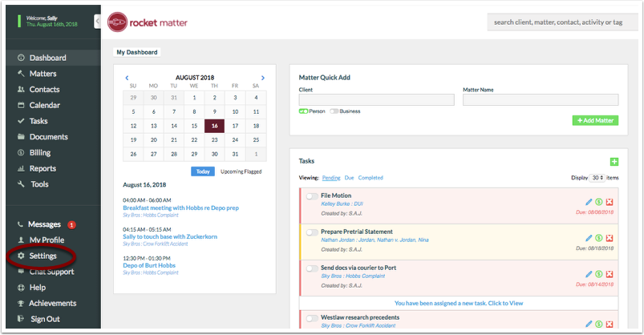
Task: Click the Matter Name input field
Action: click(541, 99)
